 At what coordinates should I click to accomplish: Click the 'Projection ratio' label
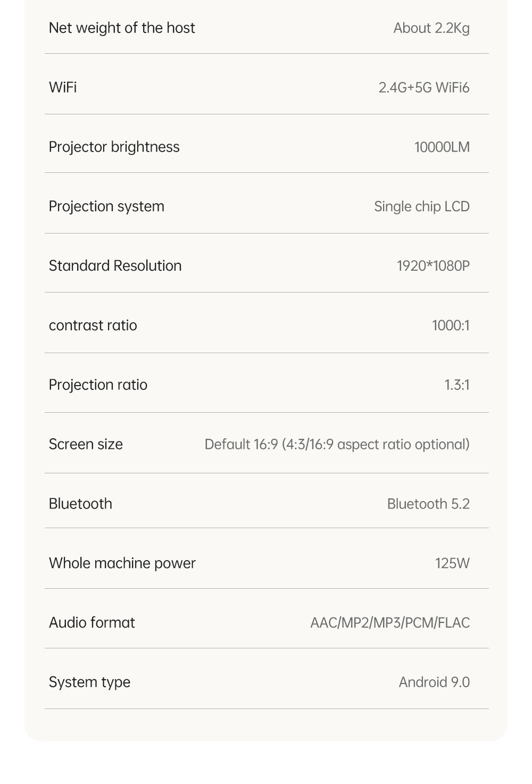(x=98, y=385)
